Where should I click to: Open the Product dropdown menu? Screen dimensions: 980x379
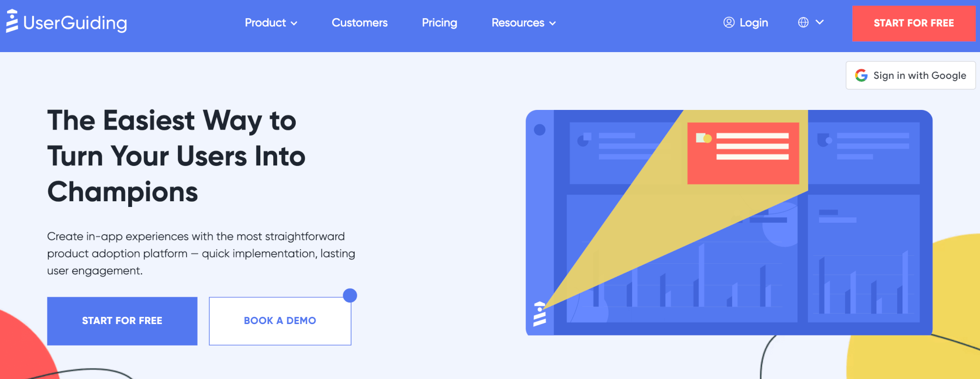(x=271, y=23)
